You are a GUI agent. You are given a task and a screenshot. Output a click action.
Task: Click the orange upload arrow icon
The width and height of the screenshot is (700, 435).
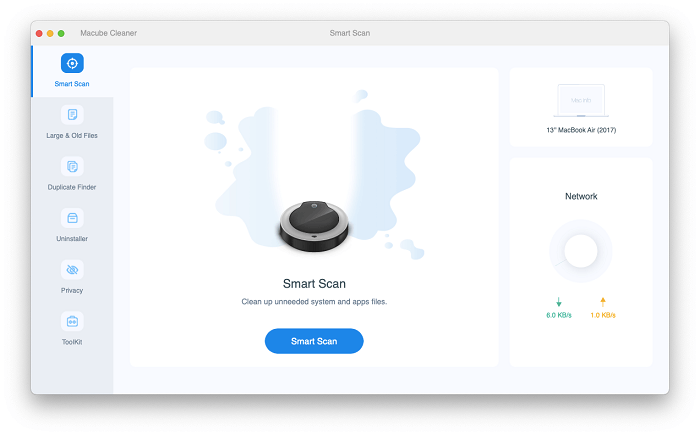pos(603,302)
